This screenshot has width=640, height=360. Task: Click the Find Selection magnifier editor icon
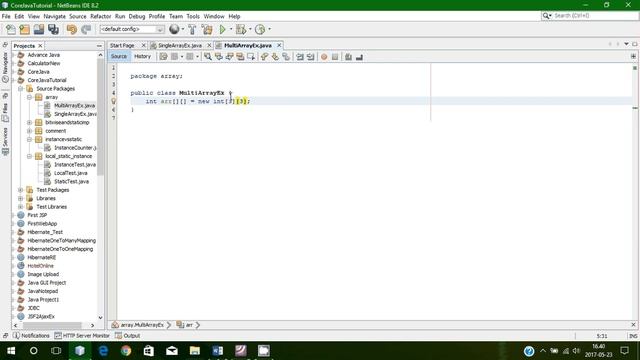(208, 57)
